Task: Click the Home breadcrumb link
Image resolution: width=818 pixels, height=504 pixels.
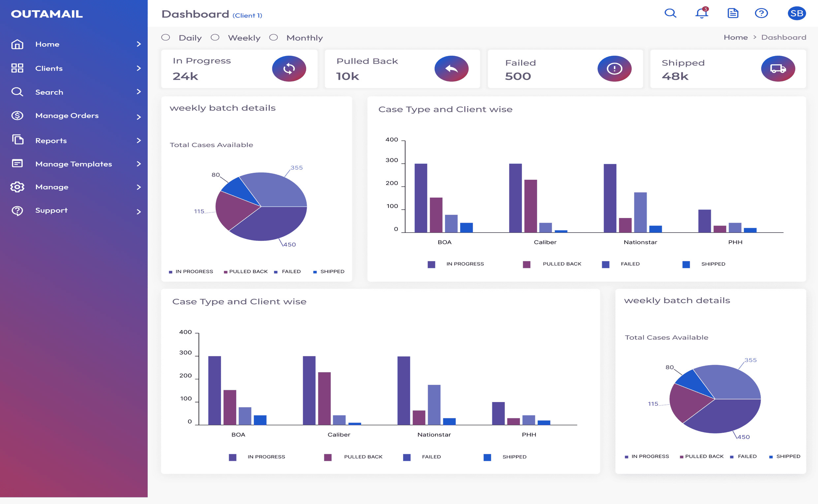Action: 735,37
